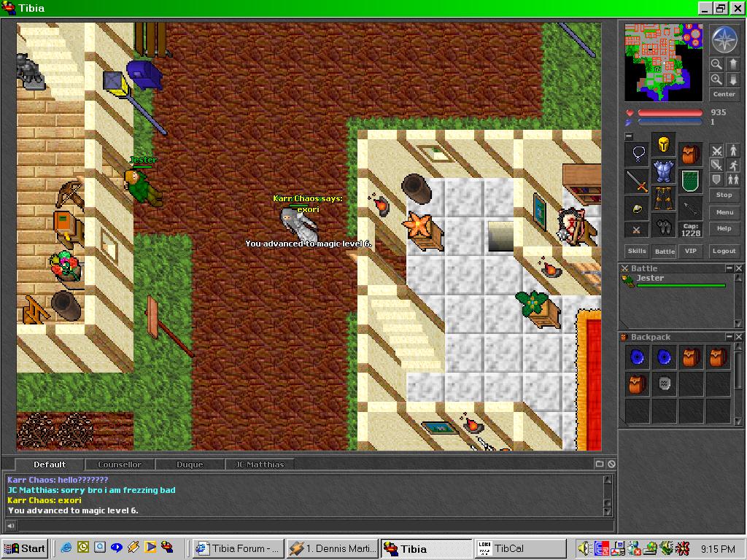Click the gray rune stone in Backpack
Screen dimensions: 747x560
664,383
